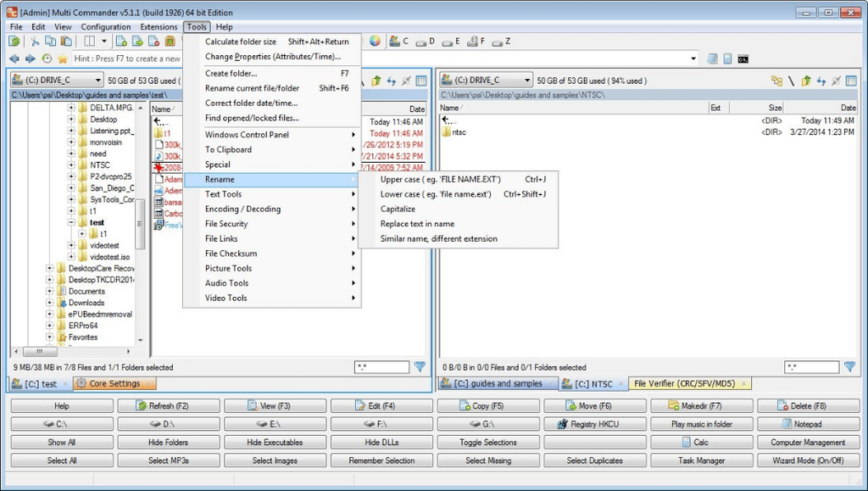Switch to File Verifier tab

pyautogui.click(x=690, y=383)
